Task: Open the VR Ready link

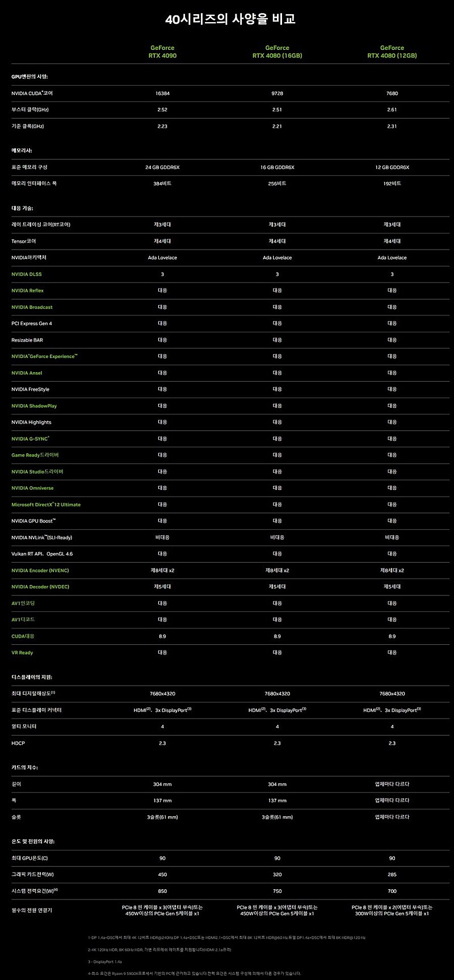Action: [x=22, y=653]
